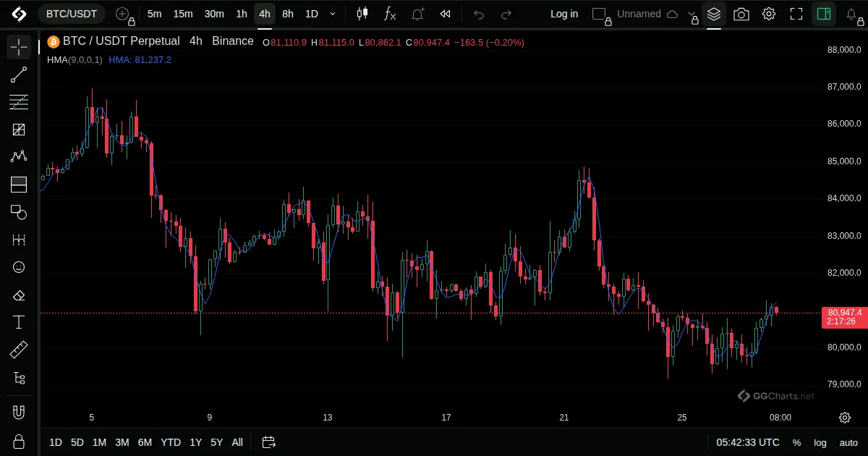Select the 4h timeframe
Screen dimensions: 868x456
click(x=265, y=14)
